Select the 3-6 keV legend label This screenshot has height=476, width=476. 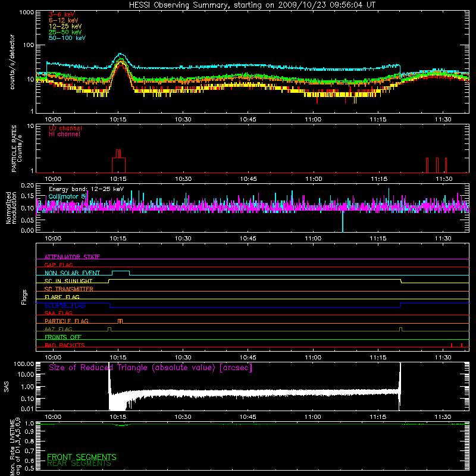pos(62,14)
